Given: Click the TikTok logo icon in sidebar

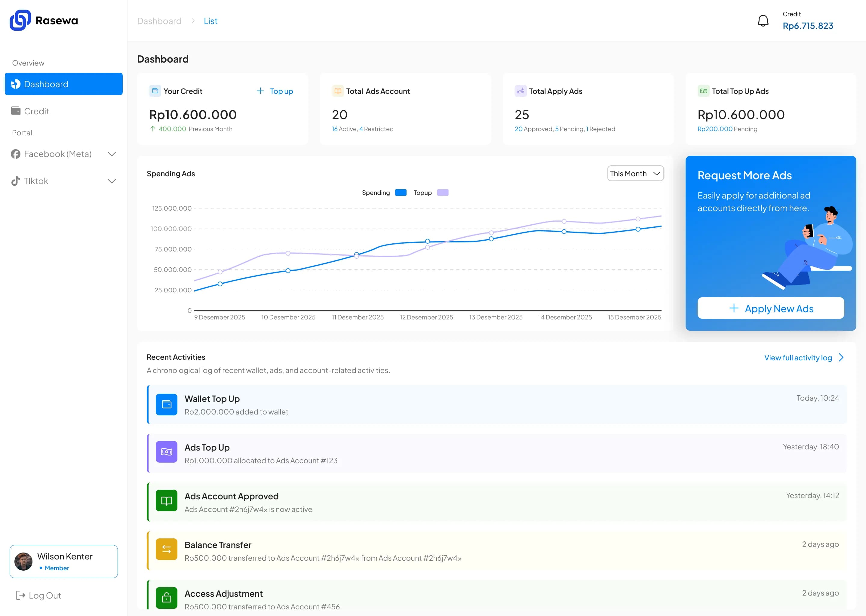Looking at the screenshot, I should click(x=16, y=181).
